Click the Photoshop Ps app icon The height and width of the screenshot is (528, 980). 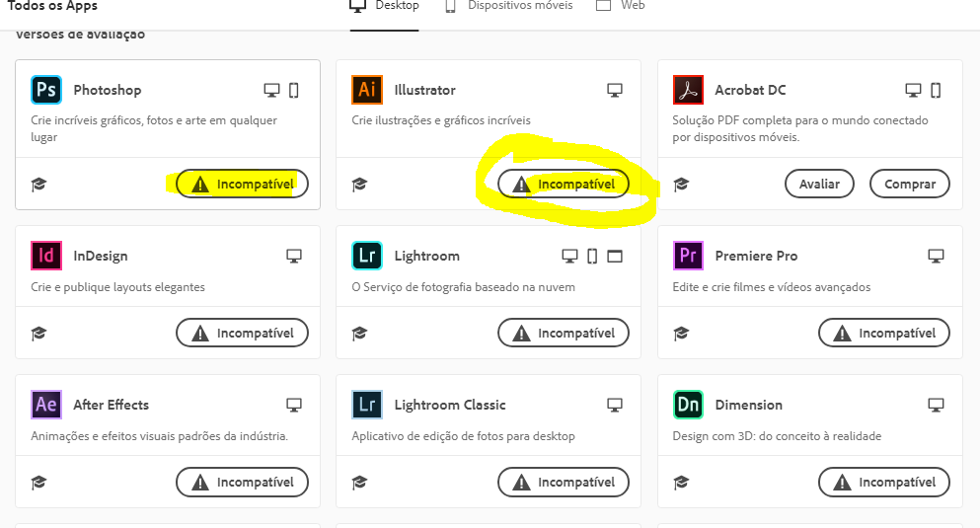click(x=46, y=90)
